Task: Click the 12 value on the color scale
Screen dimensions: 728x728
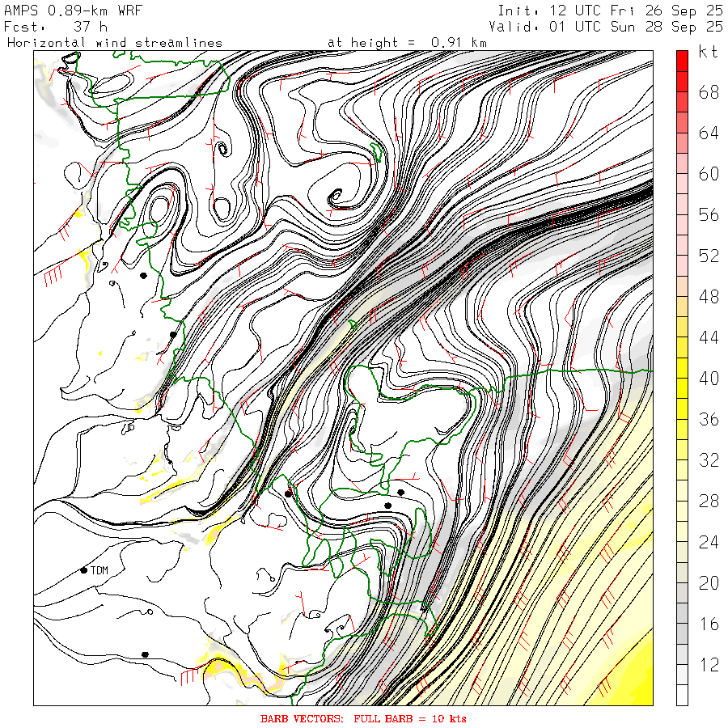Action: pyautogui.click(x=709, y=664)
